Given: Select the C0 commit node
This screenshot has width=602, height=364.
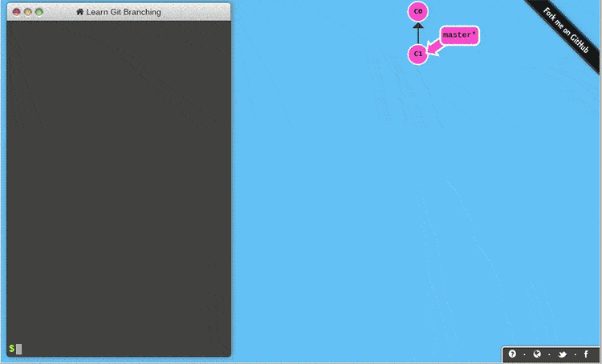Looking at the screenshot, I should click(417, 11).
